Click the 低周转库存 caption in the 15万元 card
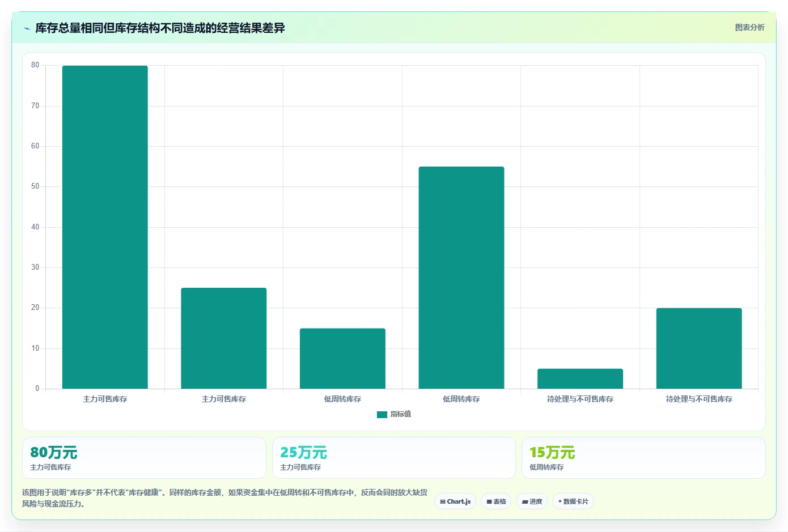The height and width of the screenshot is (532, 788). click(x=546, y=467)
